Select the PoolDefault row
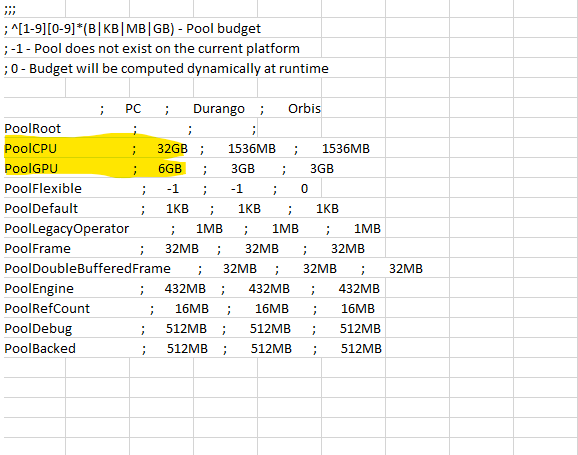The height and width of the screenshot is (455, 578). (x=171, y=209)
